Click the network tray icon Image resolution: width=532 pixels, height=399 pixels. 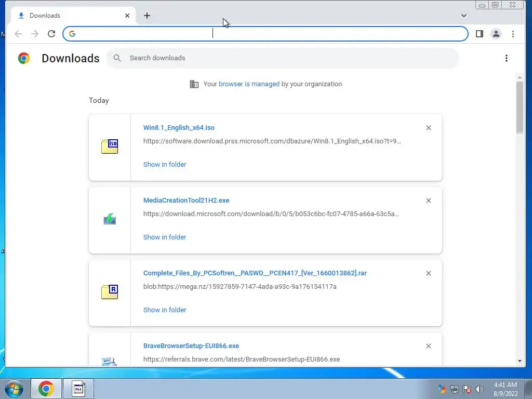[x=454, y=389]
